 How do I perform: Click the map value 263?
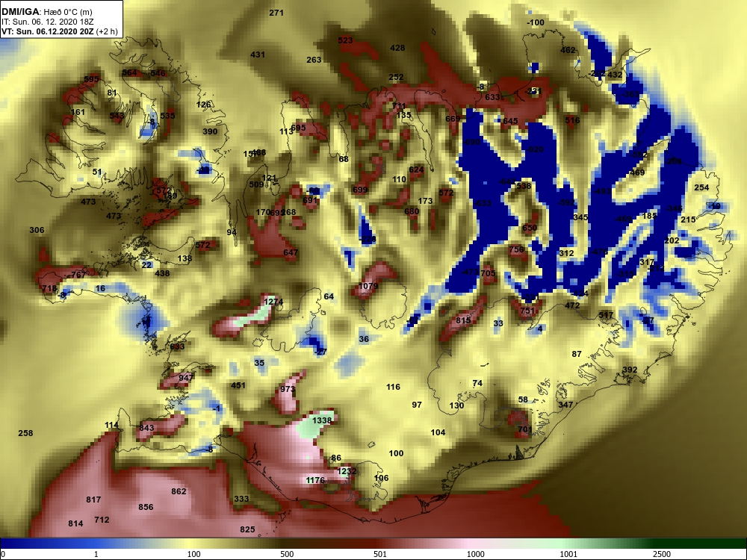coord(314,60)
